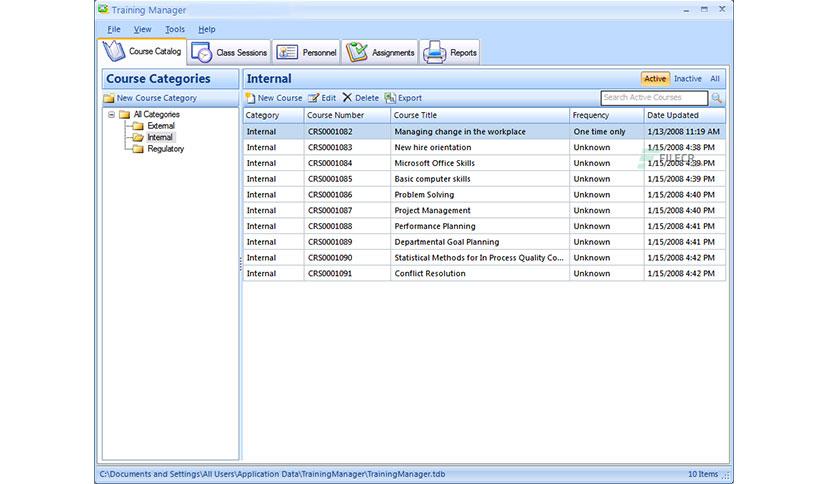
Task: Click the New Course Category label
Action: (x=157, y=98)
